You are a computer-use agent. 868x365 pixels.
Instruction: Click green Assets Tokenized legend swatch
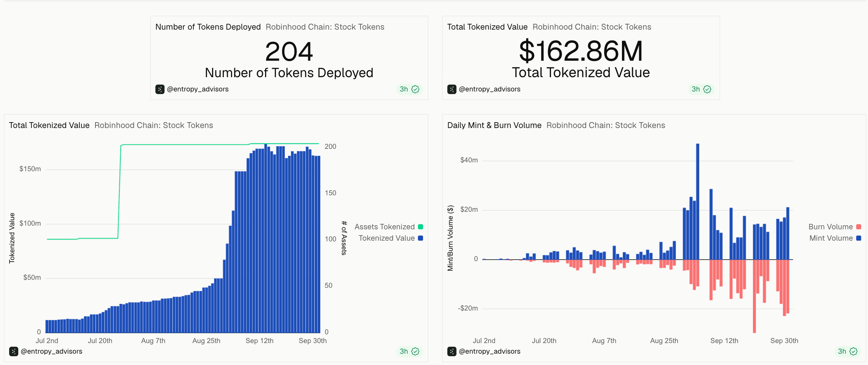click(x=420, y=227)
